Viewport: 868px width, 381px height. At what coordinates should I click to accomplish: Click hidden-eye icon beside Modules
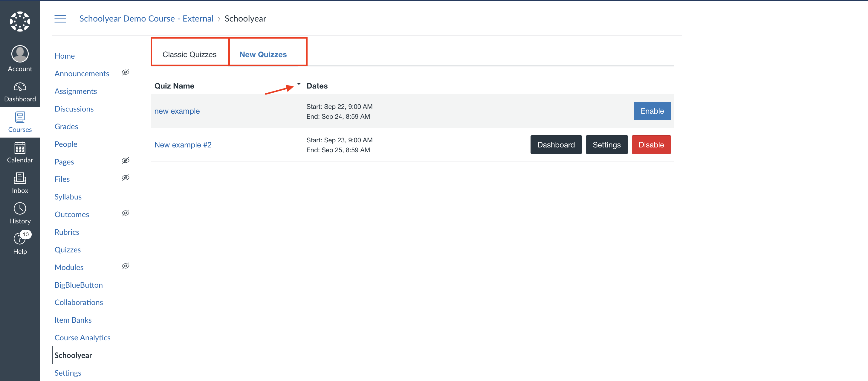point(125,266)
